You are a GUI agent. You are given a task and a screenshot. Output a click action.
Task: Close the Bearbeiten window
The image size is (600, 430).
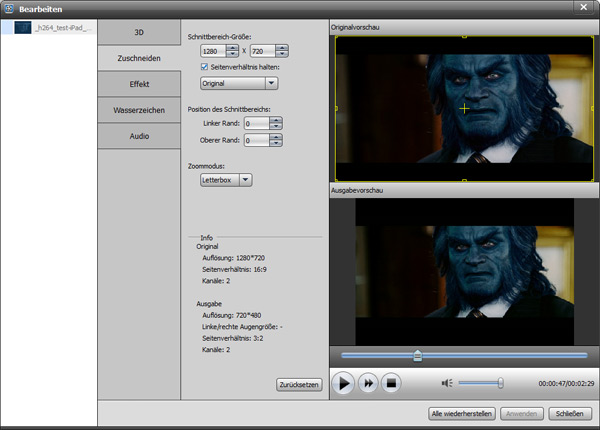click(584, 7)
